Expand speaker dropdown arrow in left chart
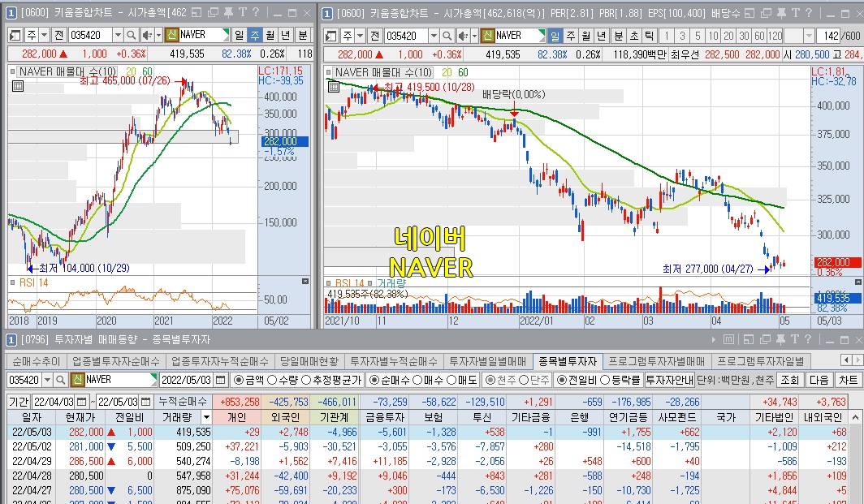864x504 pixels. click(158, 35)
